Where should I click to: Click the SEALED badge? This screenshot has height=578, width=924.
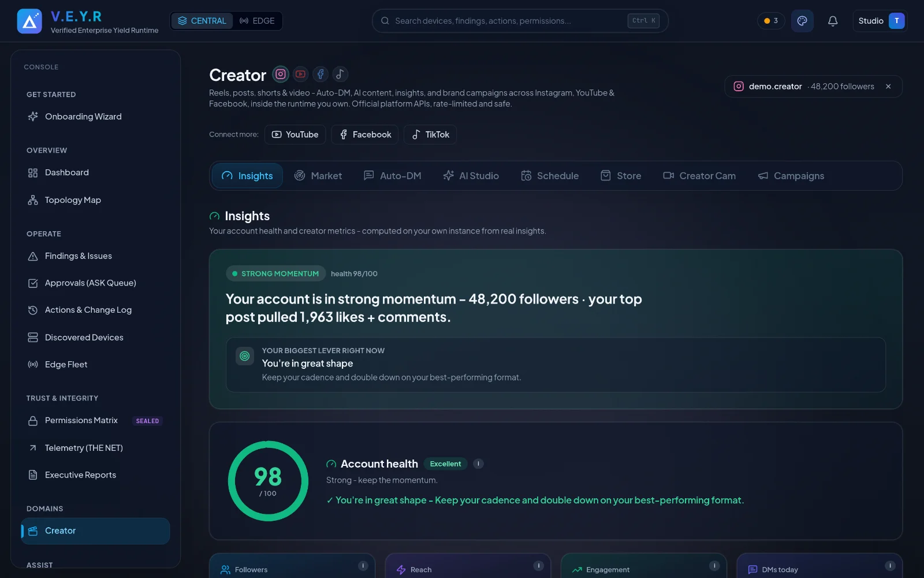coord(147,421)
